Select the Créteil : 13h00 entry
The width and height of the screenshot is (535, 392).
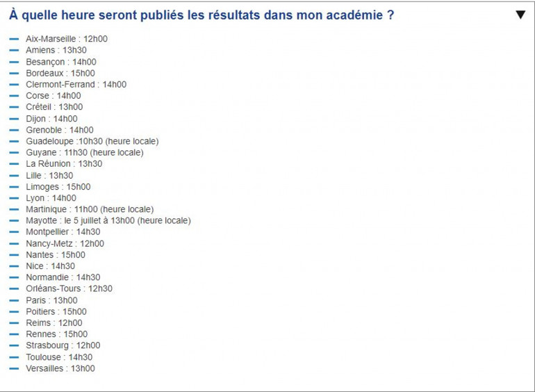pos(54,107)
